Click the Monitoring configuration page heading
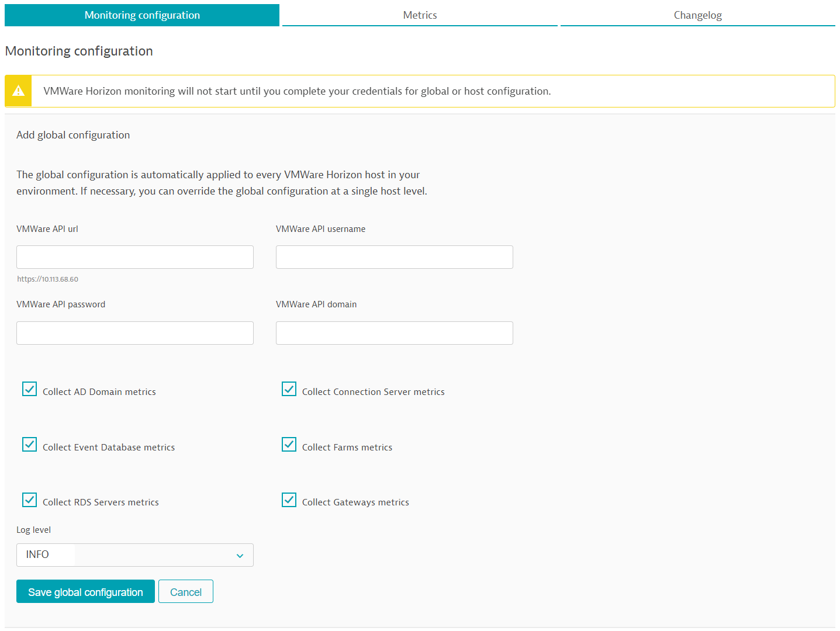The height and width of the screenshot is (631, 840). pyautogui.click(x=79, y=51)
